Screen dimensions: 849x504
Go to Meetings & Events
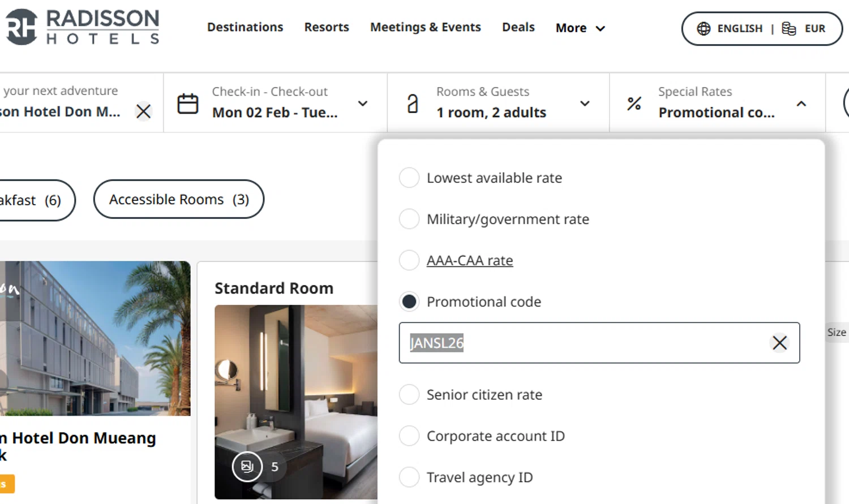(x=426, y=27)
